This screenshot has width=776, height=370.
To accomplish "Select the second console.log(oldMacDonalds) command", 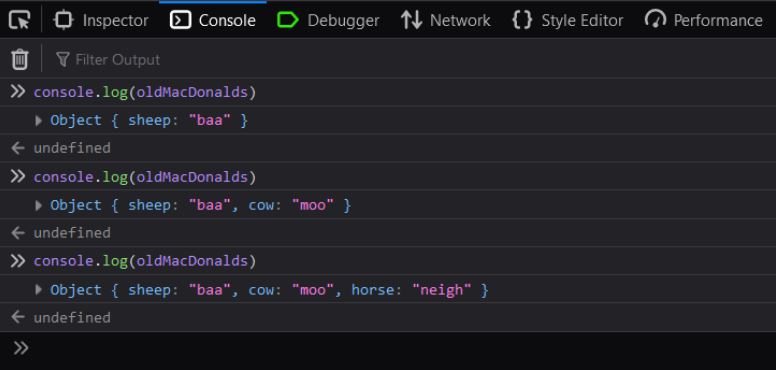I will pos(145,177).
